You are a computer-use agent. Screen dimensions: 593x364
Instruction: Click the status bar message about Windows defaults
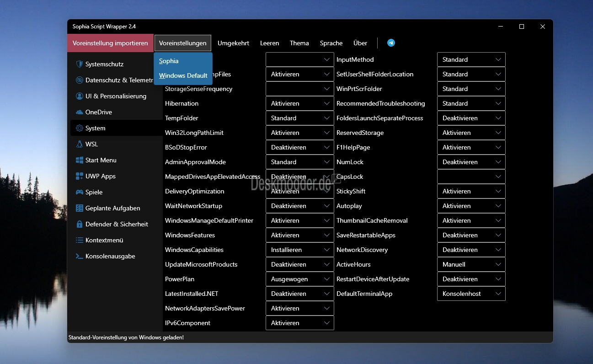(x=126, y=337)
